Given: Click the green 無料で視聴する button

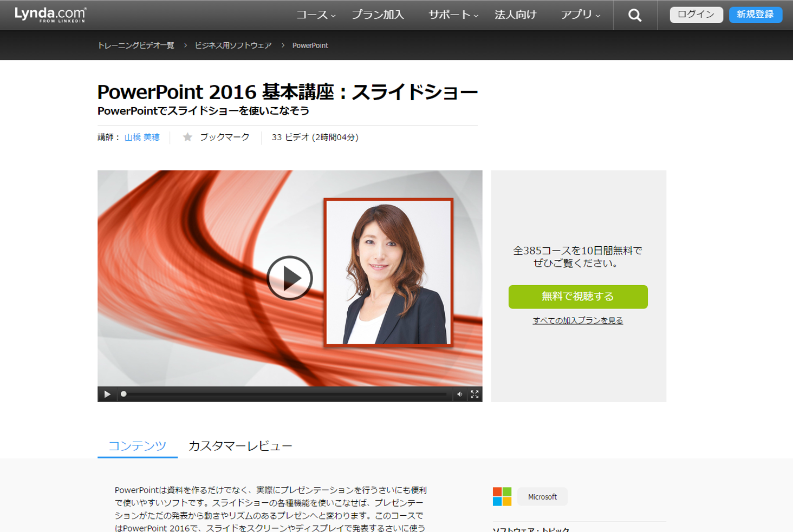Looking at the screenshot, I should [x=578, y=297].
